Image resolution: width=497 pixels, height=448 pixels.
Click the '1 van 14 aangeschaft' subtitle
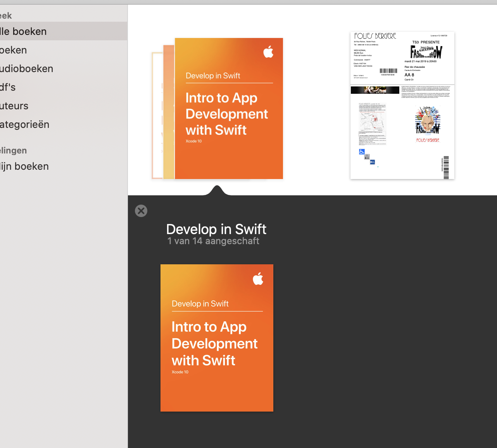click(213, 241)
